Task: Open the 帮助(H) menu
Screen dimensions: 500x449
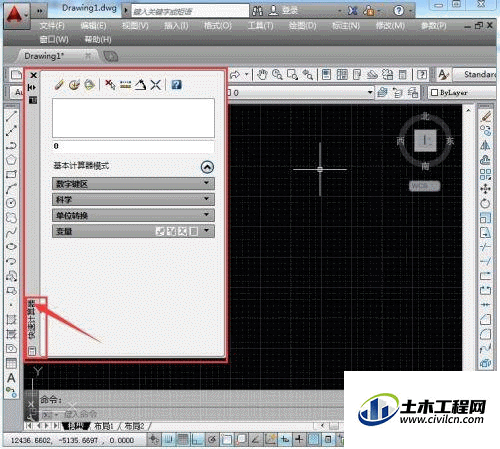Action: point(98,40)
